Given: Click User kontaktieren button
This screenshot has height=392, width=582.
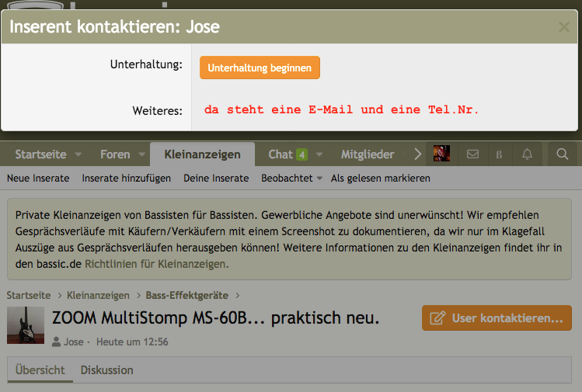Looking at the screenshot, I should coord(497,317).
